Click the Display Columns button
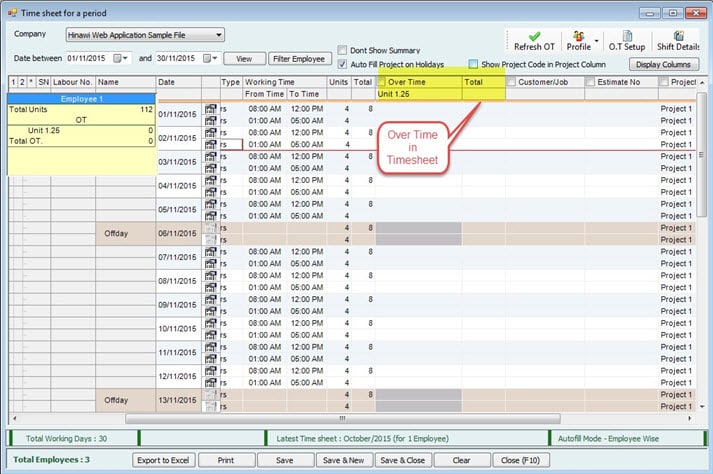This screenshot has height=474, width=713. click(663, 65)
